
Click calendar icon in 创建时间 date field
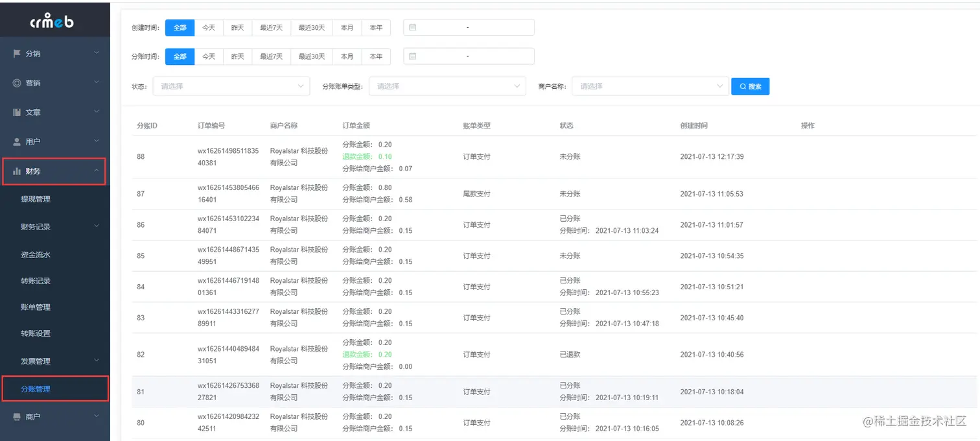[x=413, y=27]
